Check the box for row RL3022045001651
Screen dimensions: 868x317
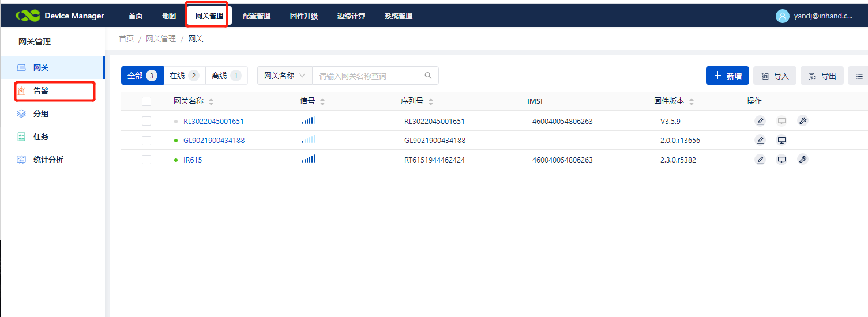146,121
